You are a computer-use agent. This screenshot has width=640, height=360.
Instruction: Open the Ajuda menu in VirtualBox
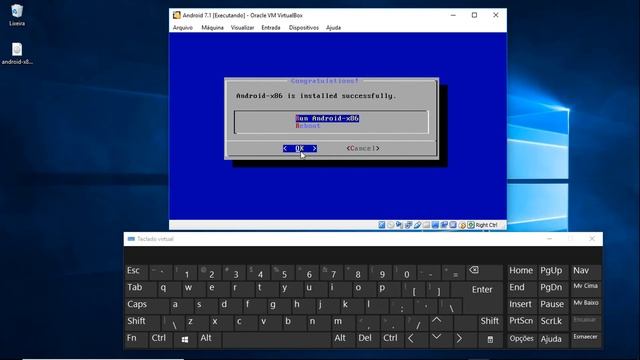(333, 28)
